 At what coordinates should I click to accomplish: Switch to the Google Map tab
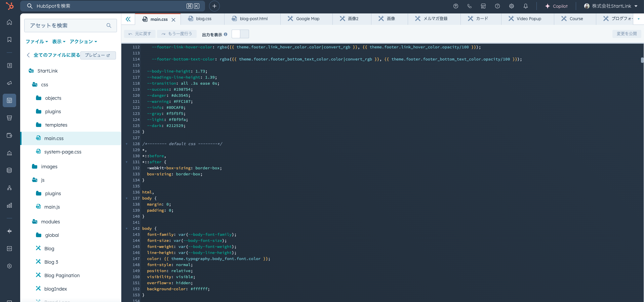coord(307,19)
